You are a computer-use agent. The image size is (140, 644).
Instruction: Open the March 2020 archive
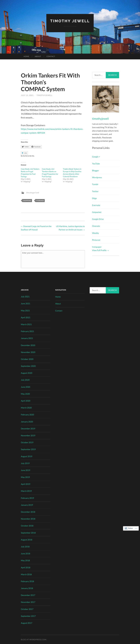coord(26,408)
